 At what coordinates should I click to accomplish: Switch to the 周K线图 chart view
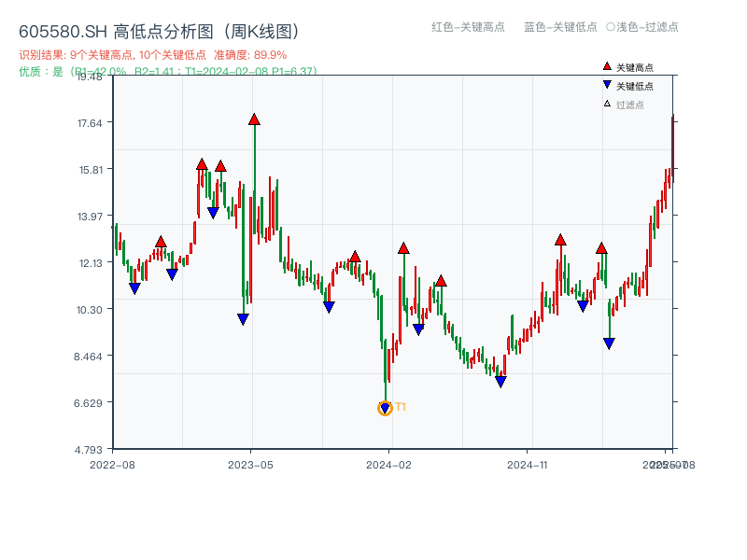point(260,29)
